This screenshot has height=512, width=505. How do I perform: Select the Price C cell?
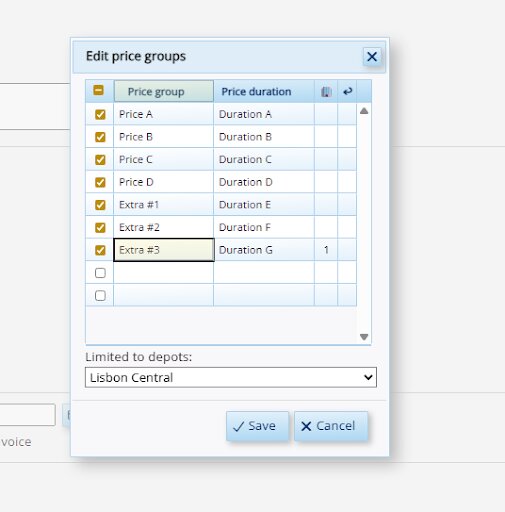(164, 160)
